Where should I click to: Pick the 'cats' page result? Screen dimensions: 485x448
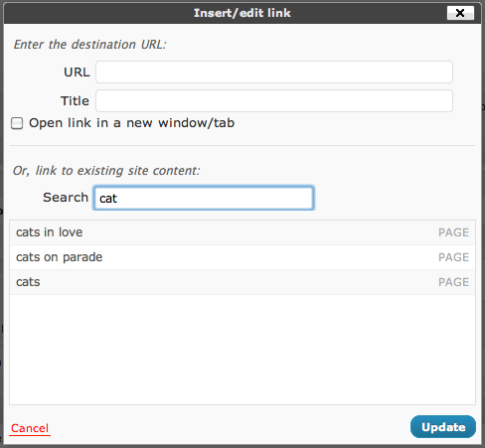[x=242, y=282]
